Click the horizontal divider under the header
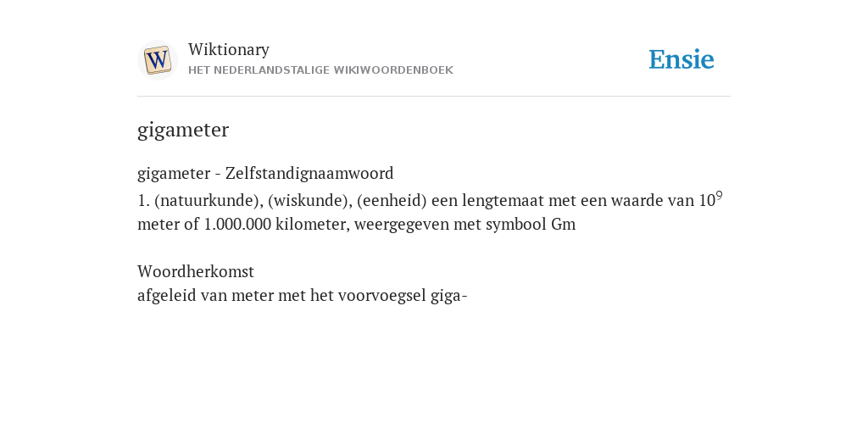The image size is (868, 434). click(x=434, y=97)
